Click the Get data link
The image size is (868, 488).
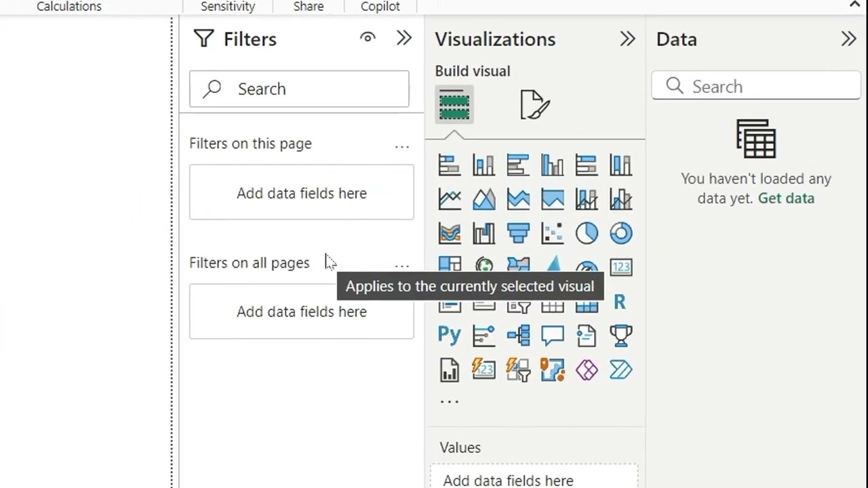point(786,199)
